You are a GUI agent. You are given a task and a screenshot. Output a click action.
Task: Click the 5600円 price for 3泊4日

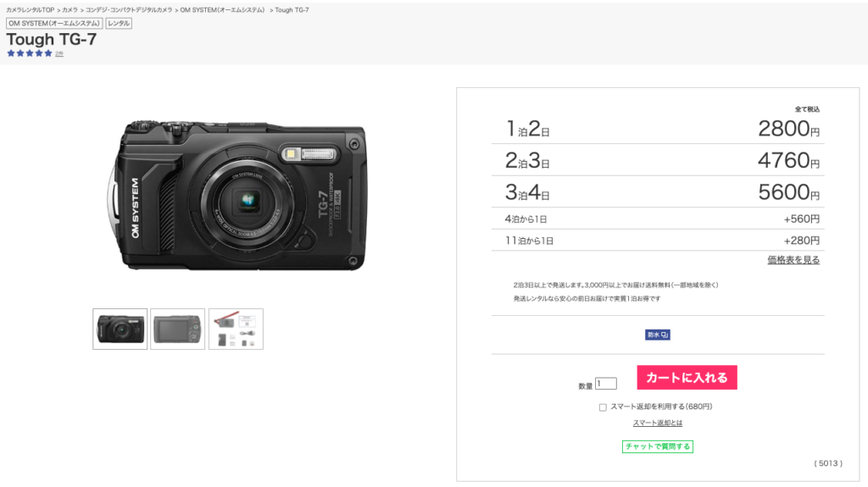point(789,192)
